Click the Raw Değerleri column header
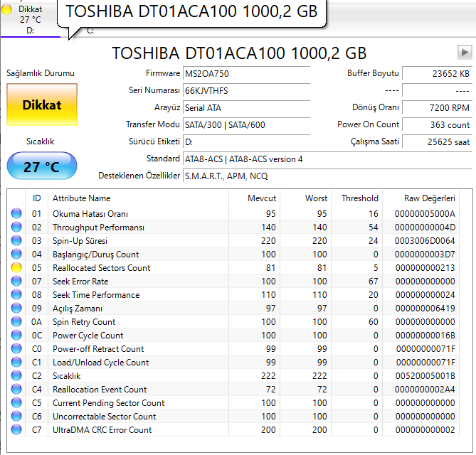Image resolution: width=476 pixels, height=455 pixels. pos(421,198)
